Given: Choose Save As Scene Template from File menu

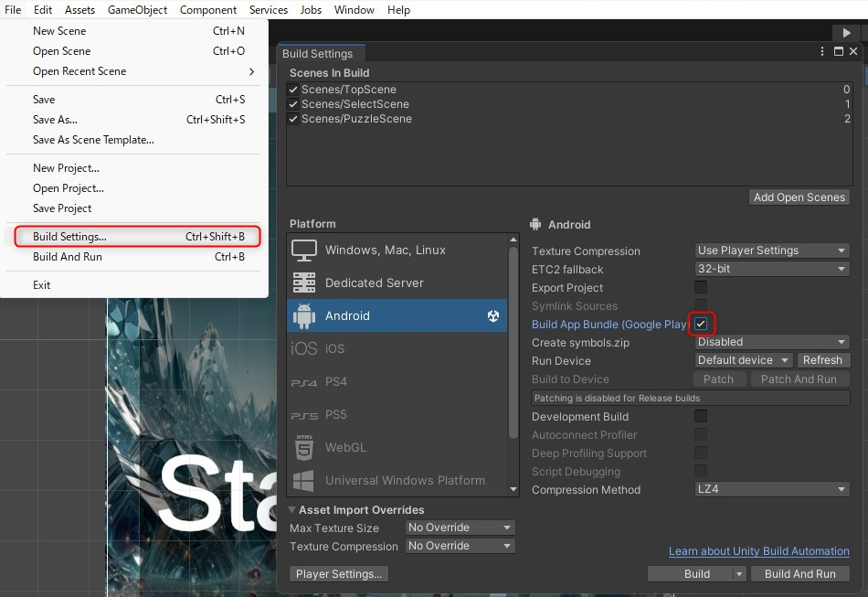Looking at the screenshot, I should (x=93, y=140).
